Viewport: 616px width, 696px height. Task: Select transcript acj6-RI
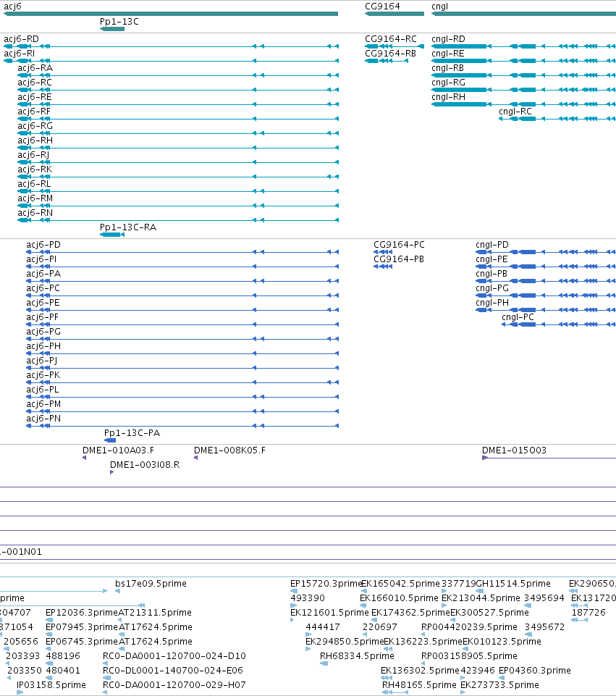pyautogui.click(x=19, y=54)
